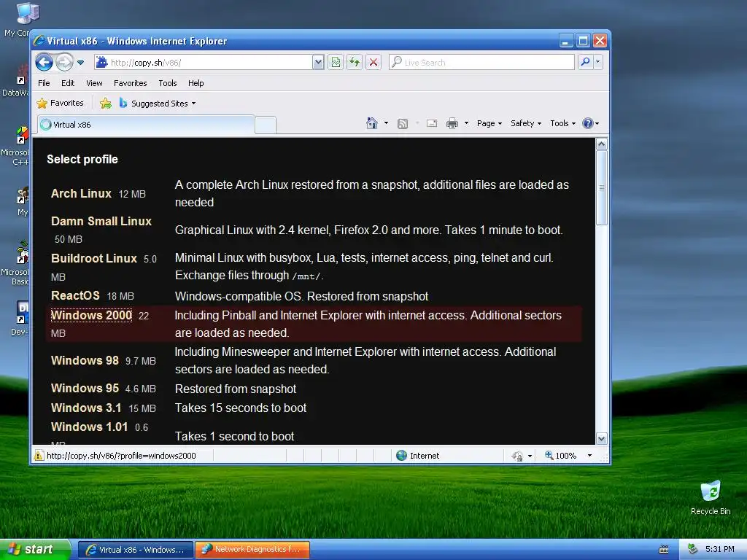Toggle Compatibility View icon
Viewport: 747px width, 560px height.
click(x=336, y=63)
